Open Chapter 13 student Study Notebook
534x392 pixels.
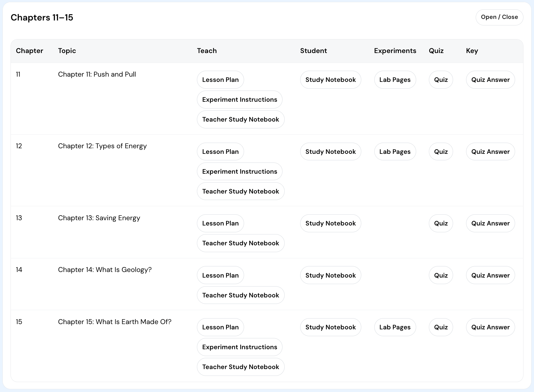[x=330, y=223]
